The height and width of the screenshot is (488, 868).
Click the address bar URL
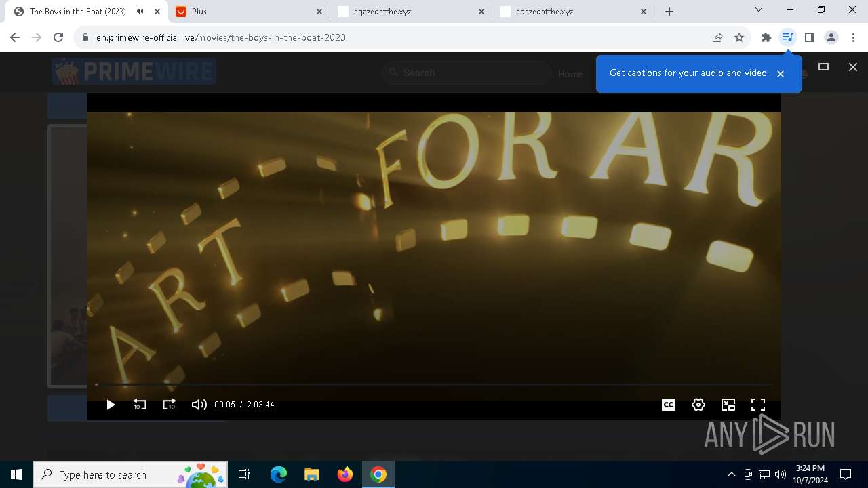(x=221, y=37)
